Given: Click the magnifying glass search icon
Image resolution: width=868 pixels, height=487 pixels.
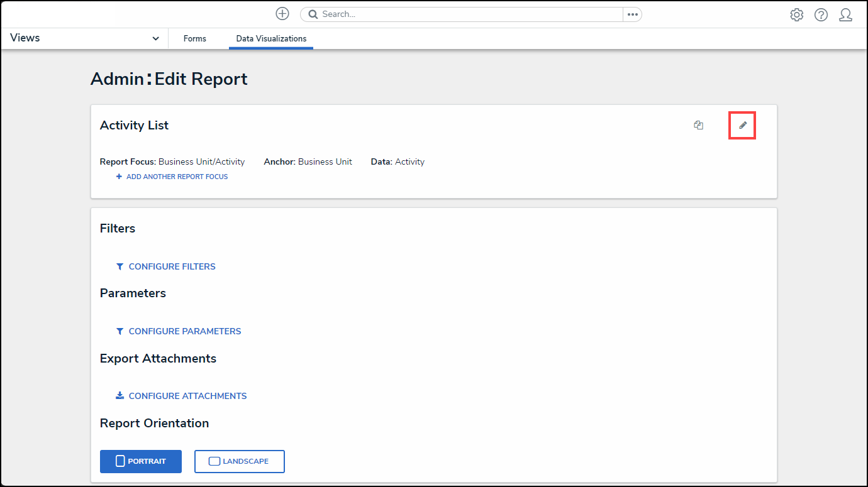Looking at the screenshot, I should tap(313, 14).
